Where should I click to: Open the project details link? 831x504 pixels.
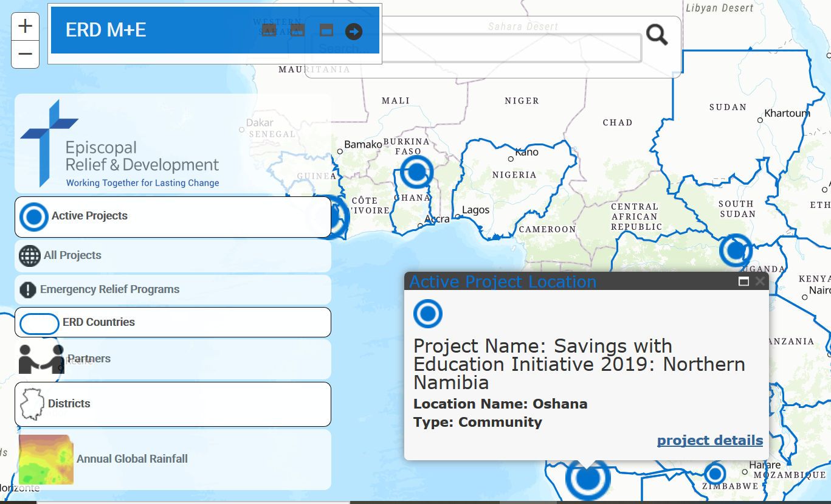coord(710,440)
